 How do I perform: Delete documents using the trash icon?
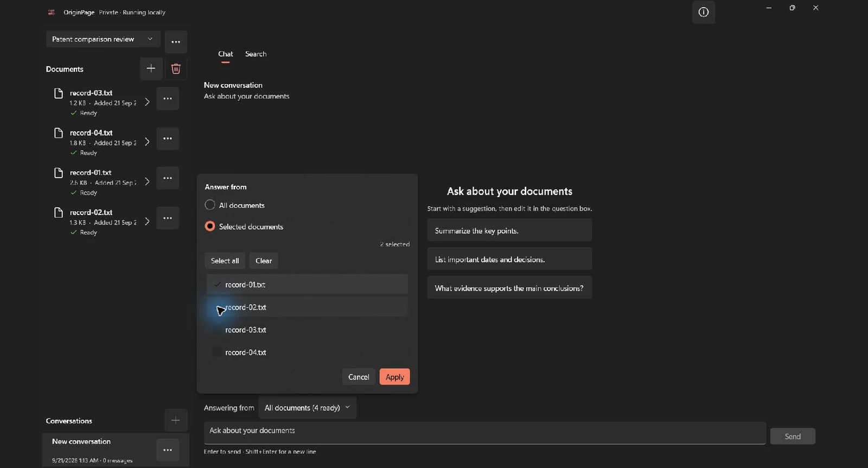pyautogui.click(x=176, y=68)
